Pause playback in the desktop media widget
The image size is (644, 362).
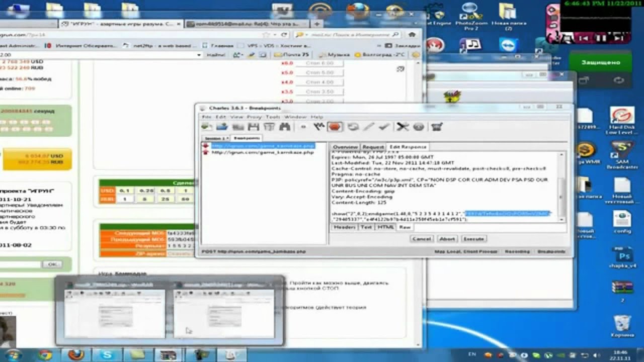(601, 38)
